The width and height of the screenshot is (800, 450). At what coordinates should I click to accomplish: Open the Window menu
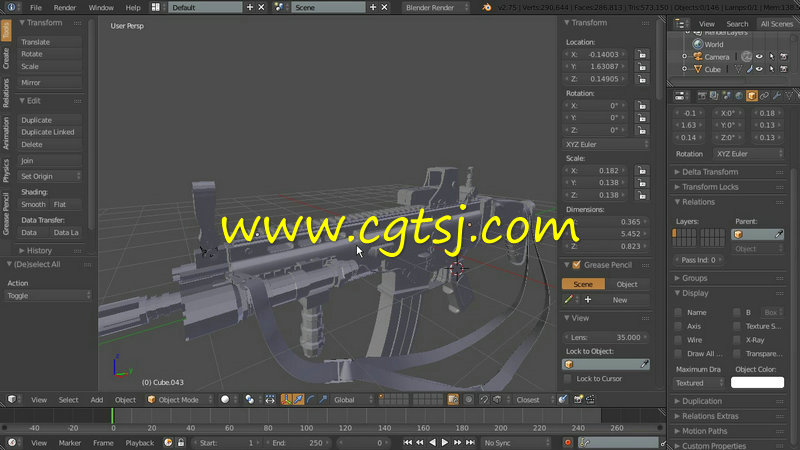click(101, 8)
